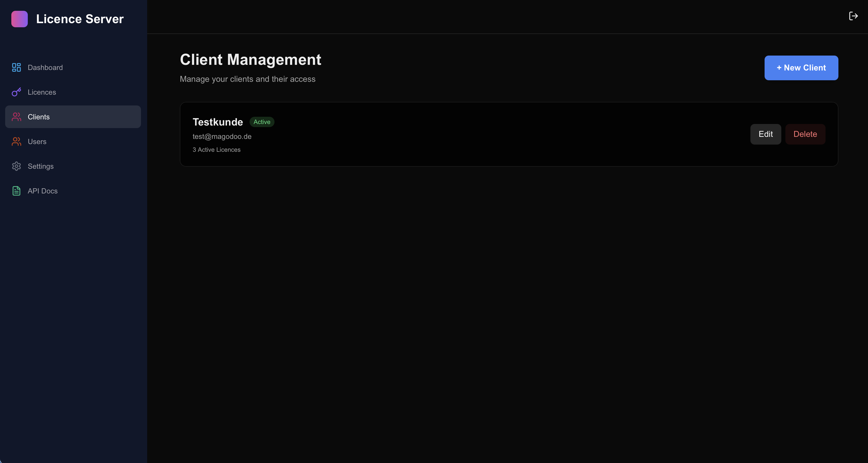The width and height of the screenshot is (868, 463).
Task: Click the Active status badge on Testkunde
Action: [262, 122]
